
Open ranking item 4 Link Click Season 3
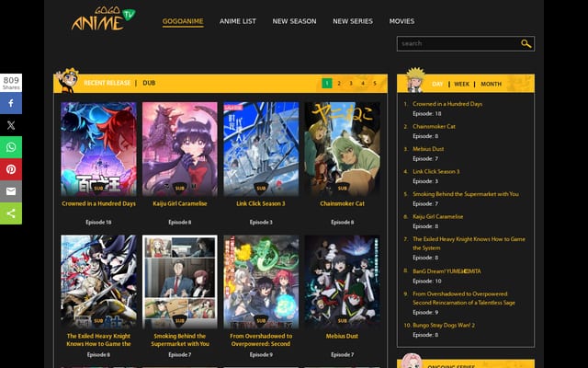435,172
